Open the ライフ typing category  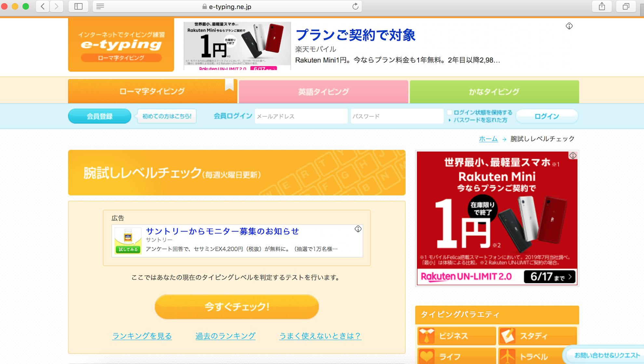coord(457,356)
